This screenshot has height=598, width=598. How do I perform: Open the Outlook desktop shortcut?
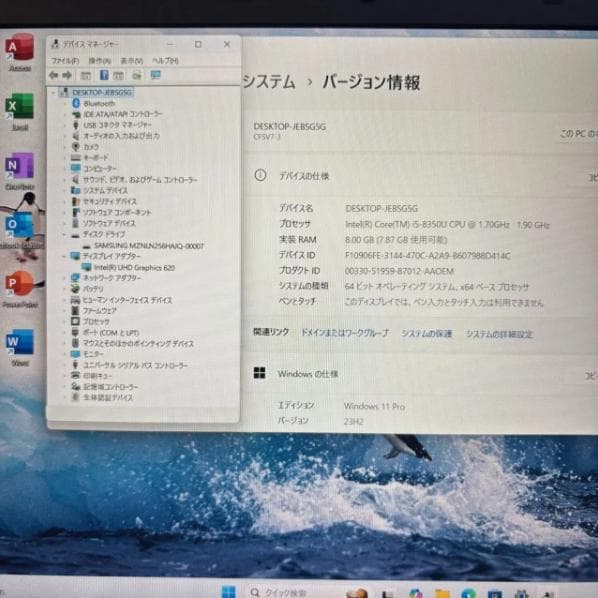point(19,230)
